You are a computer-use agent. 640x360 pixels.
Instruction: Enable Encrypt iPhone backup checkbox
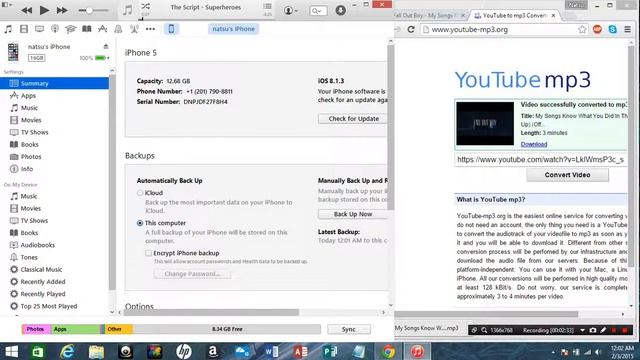click(149, 253)
